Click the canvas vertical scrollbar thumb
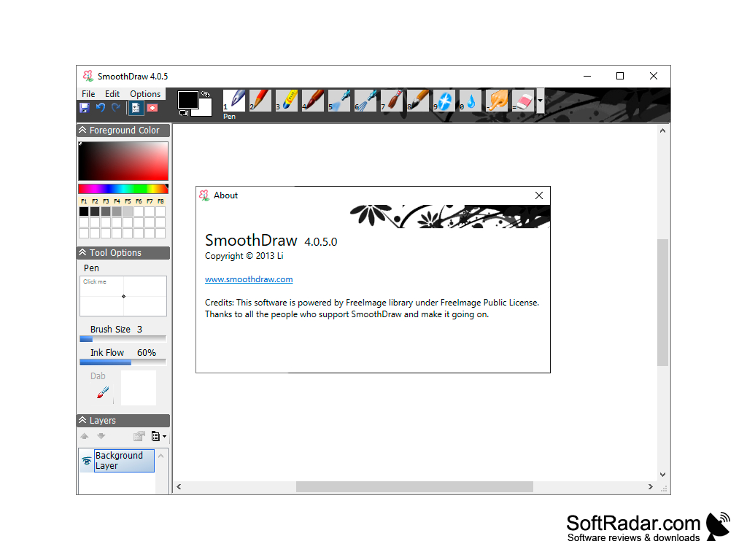 [662, 303]
